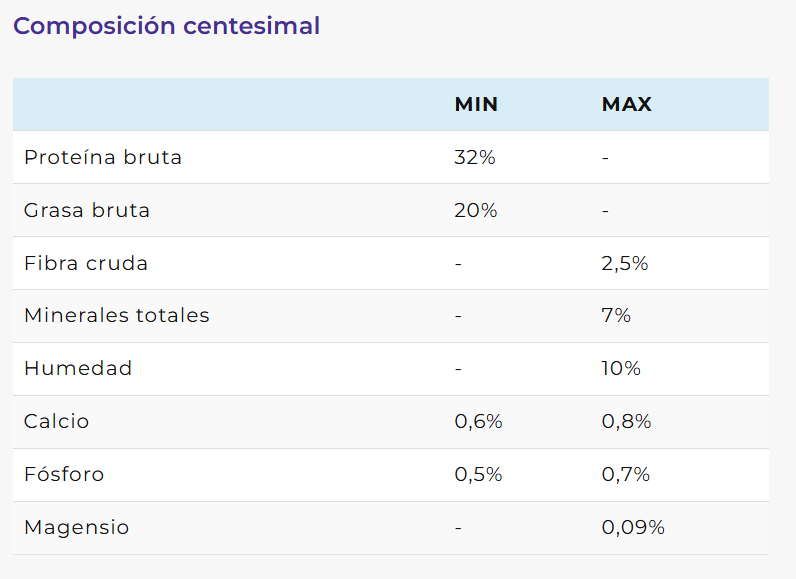Click the "Minerales totales" row label
The image size is (796, 579).
(117, 316)
